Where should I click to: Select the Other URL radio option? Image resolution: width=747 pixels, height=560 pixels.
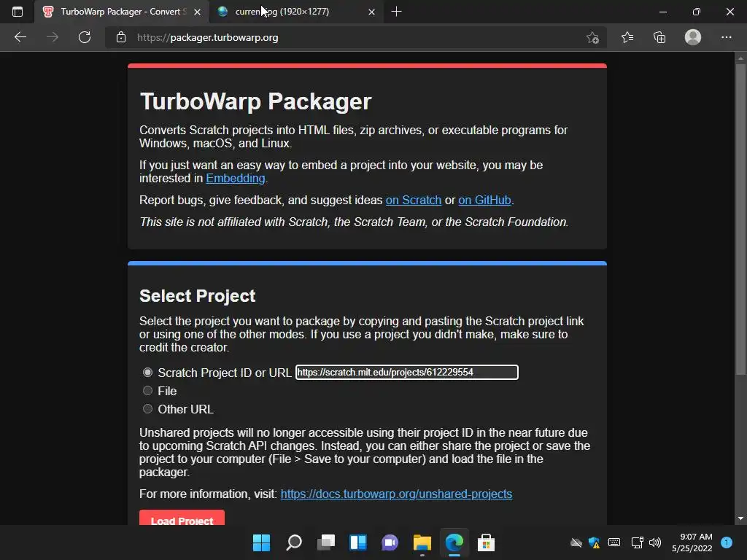click(147, 408)
